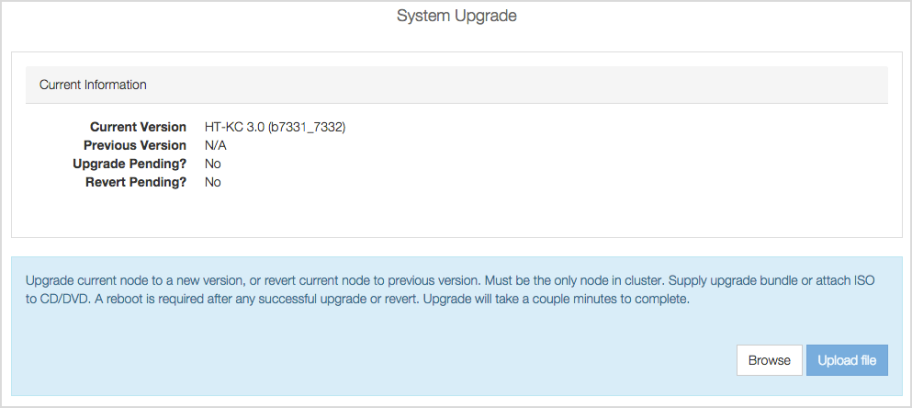Click the build number b7331_7332
912x408 pixels.
307,127
